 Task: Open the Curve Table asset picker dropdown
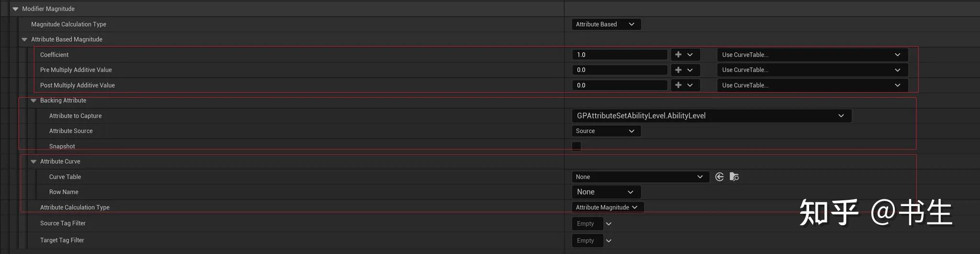(640, 177)
